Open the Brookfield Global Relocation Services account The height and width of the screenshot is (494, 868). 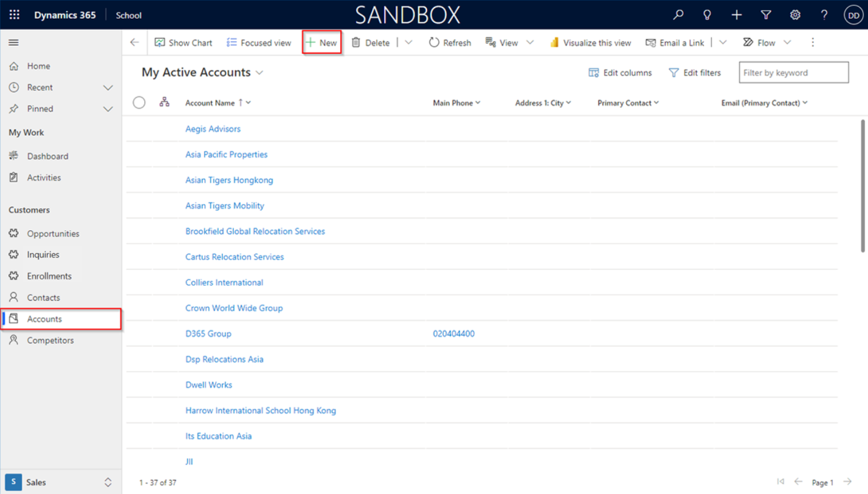pos(255,231)
